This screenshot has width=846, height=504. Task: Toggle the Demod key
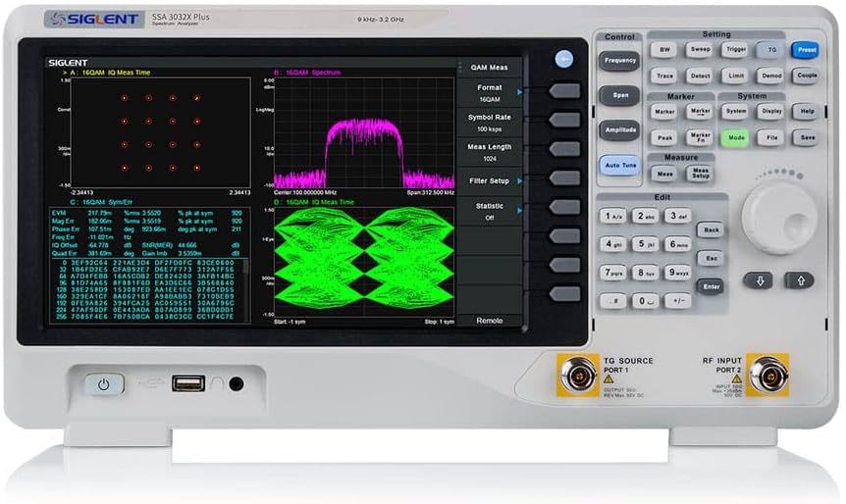[771, 76]
